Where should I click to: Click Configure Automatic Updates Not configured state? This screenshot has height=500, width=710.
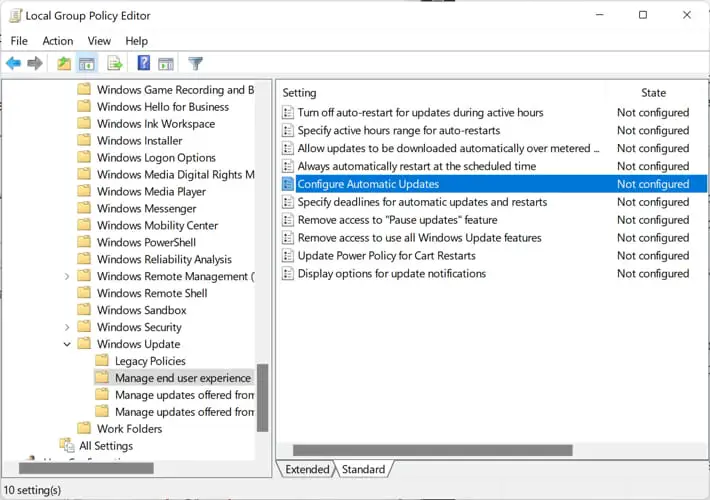pyautogui.click(x=653, y=184)
